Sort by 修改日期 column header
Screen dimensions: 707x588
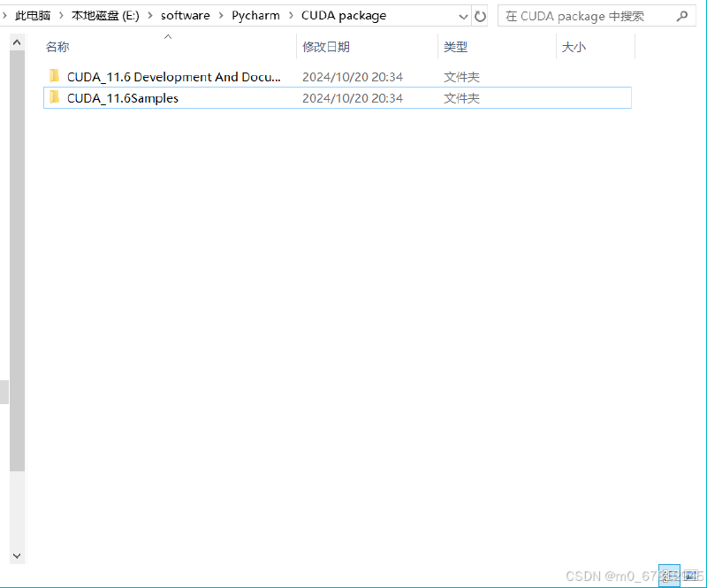click(x=326, y=47)
